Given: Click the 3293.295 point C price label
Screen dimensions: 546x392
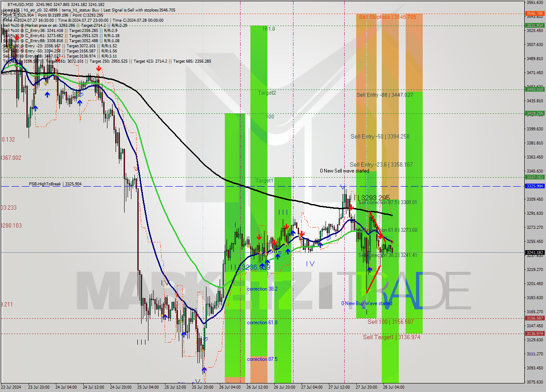Looking at the screenshot, I should click(376, 198).
